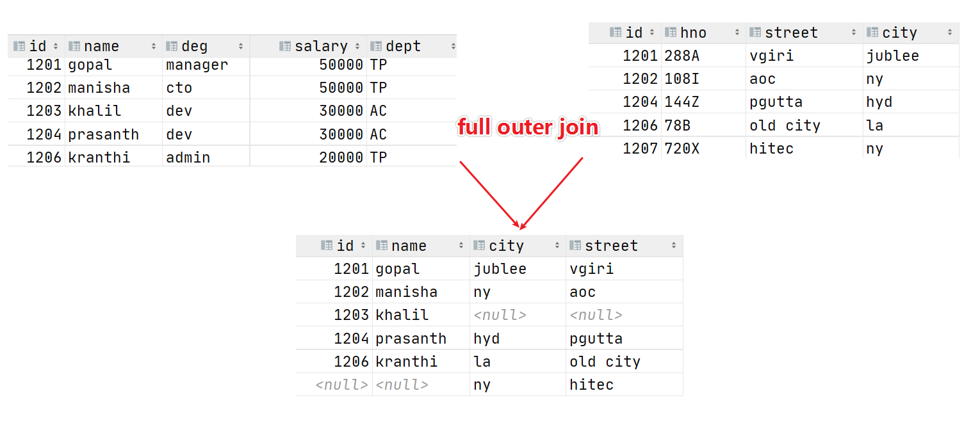This screenshot has height=423, width=980.
Task: Toggle sort arrows on the deg column
Action: (241, 46)
